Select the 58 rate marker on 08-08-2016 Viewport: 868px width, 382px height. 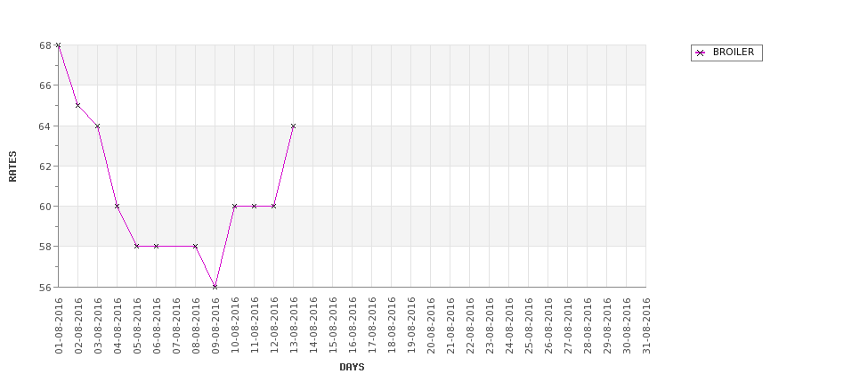(195, 246)
